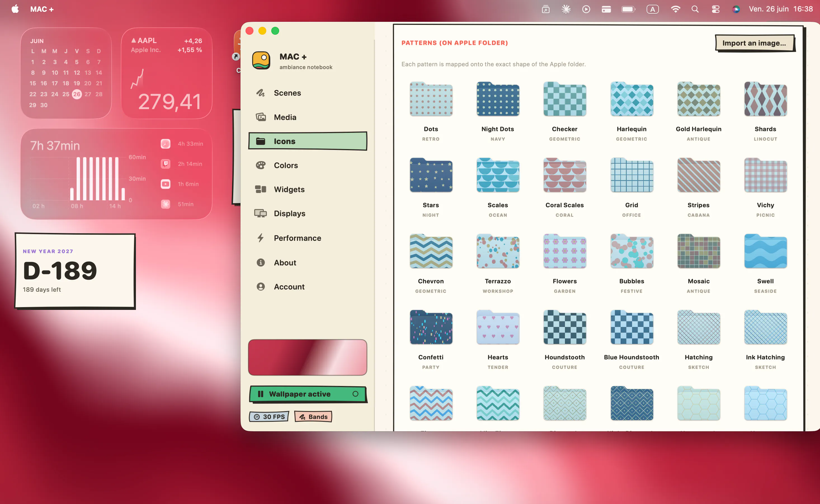The width and height of the screenshot is (820, 504).
Task: Click the asterisk-shaped menu bar icon
Action: 566,9
